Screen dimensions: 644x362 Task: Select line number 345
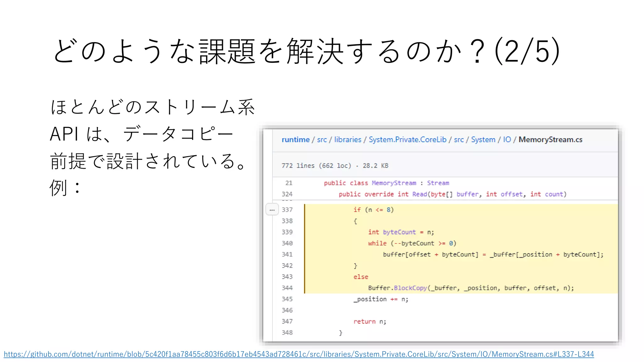point(287,299)
